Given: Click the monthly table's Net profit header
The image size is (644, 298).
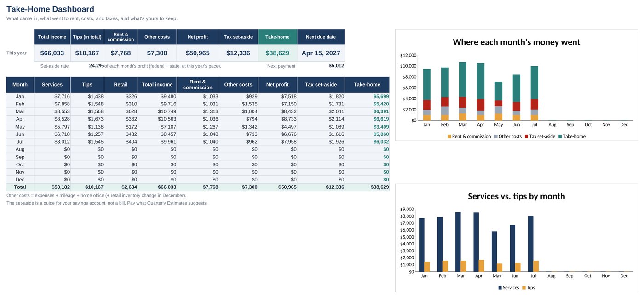Looking at the screenshot, I should coord(277,85).
